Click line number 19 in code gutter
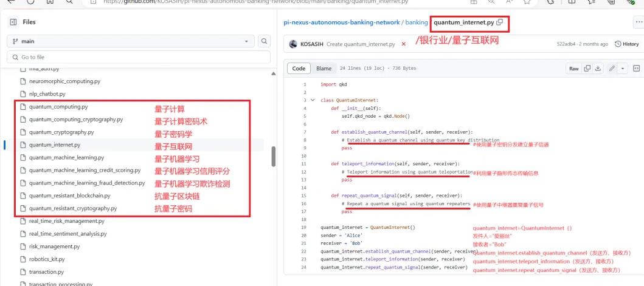Viewport: 644px width, 286px height. [304, 227]
